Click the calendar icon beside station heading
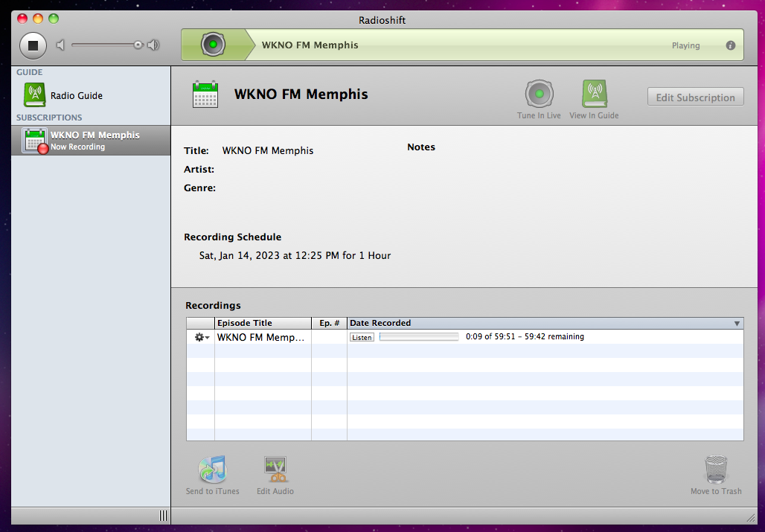 click(x=205, y=94)
